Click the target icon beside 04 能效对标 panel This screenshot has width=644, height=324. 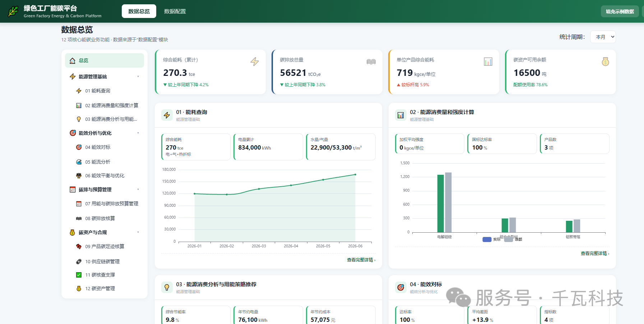coord(400,287)
